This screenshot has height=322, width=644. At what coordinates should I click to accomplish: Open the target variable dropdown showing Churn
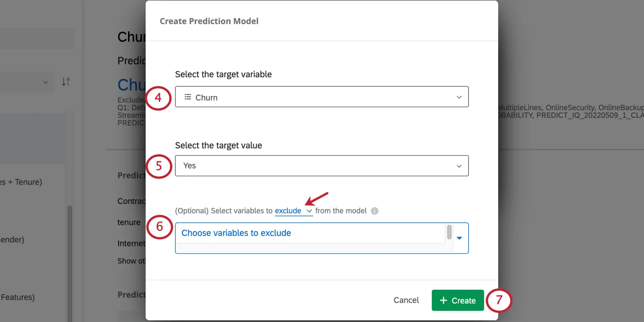[x=322, y=97]
